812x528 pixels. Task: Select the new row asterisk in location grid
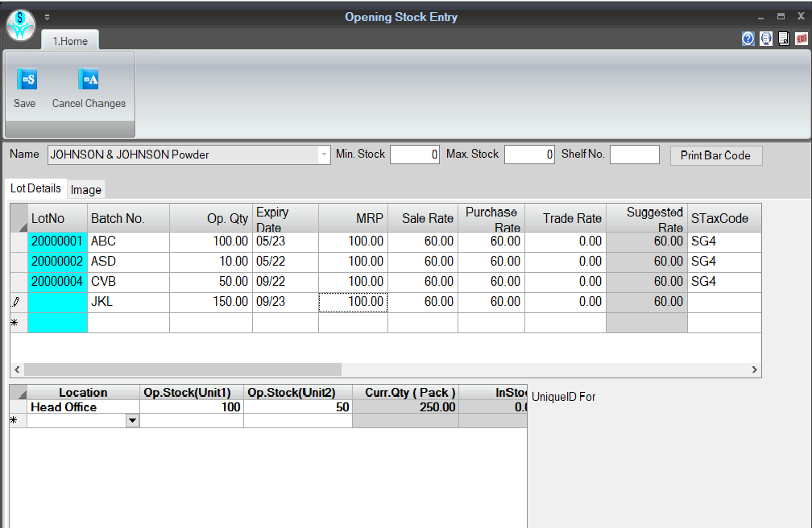coord(18,421)
